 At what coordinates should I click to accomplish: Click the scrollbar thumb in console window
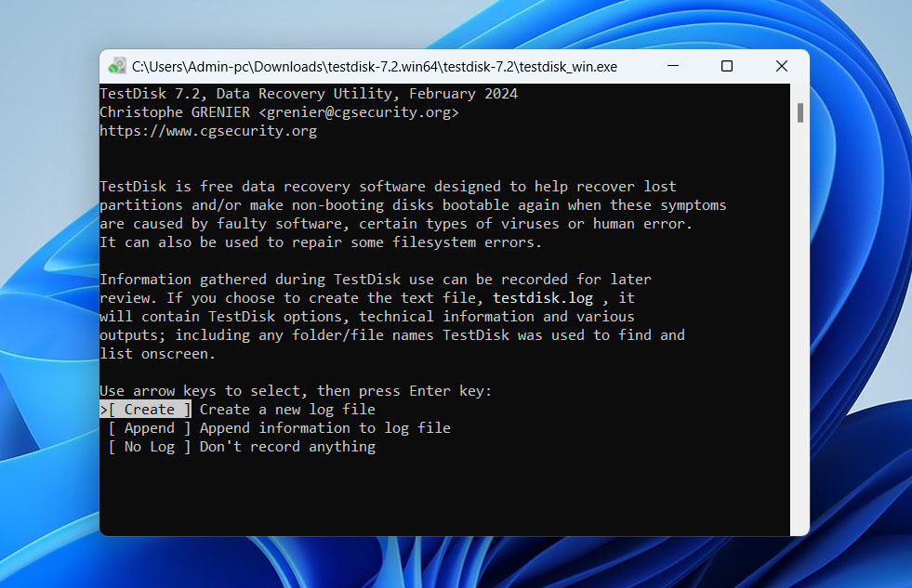800,112
